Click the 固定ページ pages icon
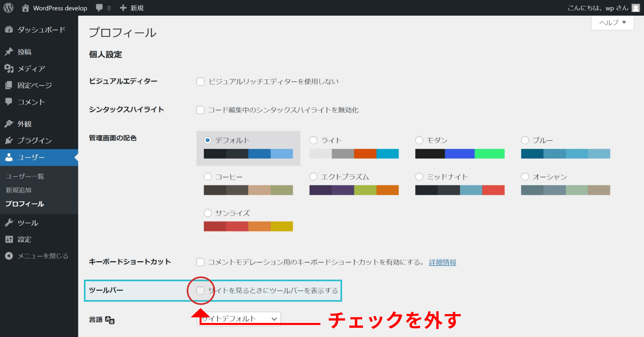This screenshot has height=337, width=644. tap(9, 85)
